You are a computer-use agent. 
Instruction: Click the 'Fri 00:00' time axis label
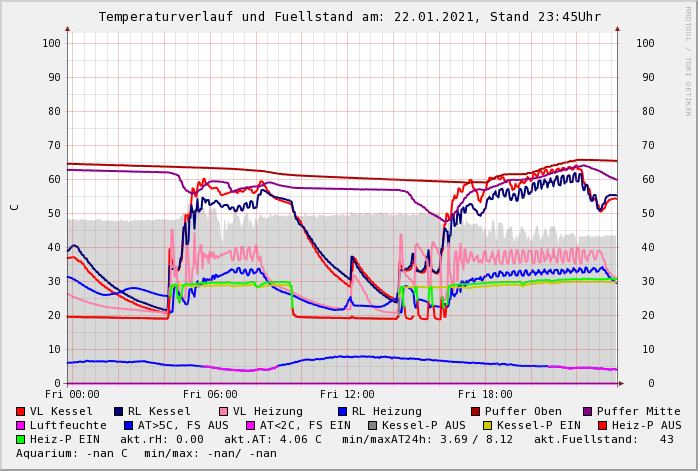coord(72,395)
